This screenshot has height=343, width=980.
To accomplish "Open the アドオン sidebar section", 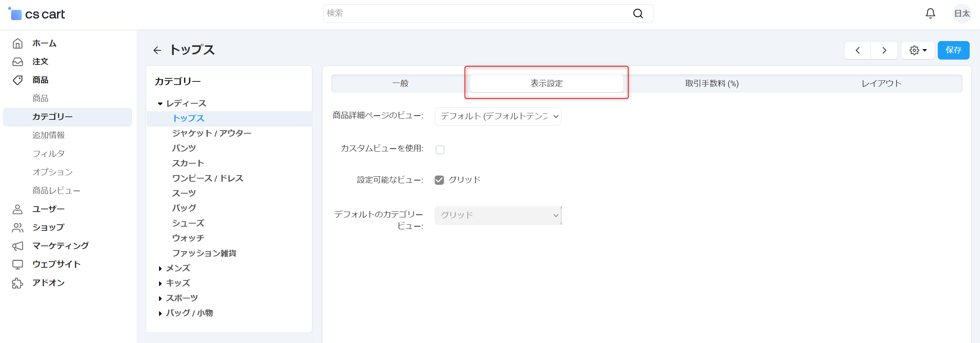I will (x=48, y=283).
